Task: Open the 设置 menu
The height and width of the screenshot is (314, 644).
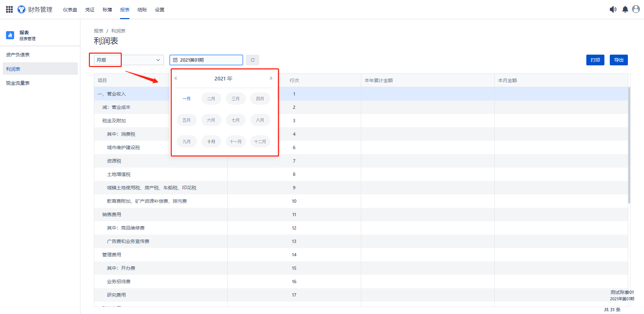Action: pyautogui.click(x=160, y=10)
